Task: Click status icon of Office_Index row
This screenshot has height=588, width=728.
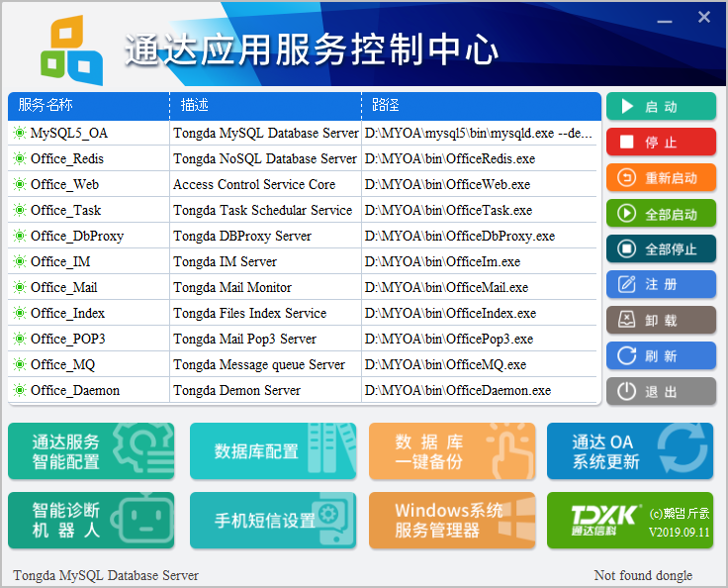Action: click(x=20, y=313)
